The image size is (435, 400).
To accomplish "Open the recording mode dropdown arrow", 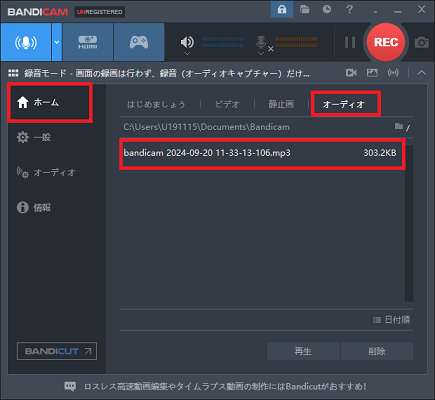I will [57, 42].
